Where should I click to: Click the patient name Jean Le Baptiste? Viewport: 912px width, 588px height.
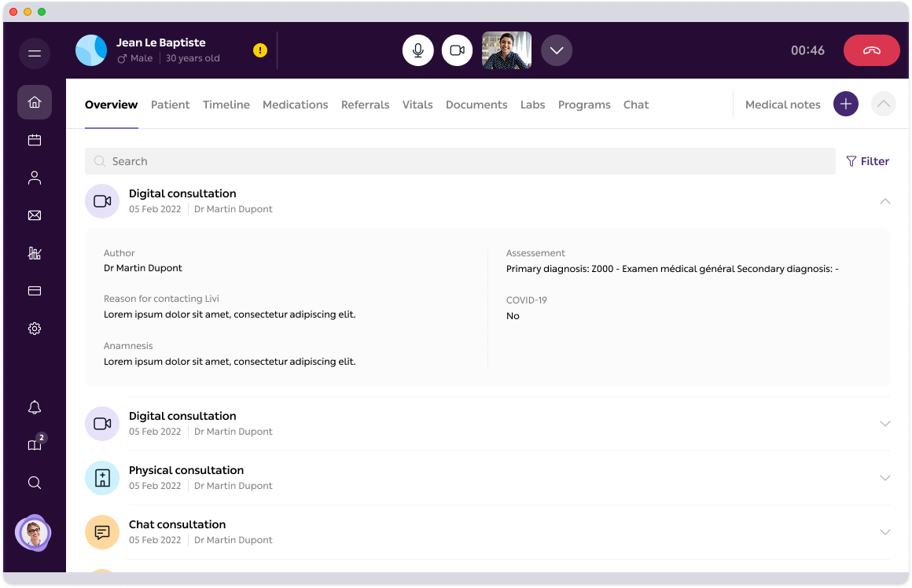point(161,42)
